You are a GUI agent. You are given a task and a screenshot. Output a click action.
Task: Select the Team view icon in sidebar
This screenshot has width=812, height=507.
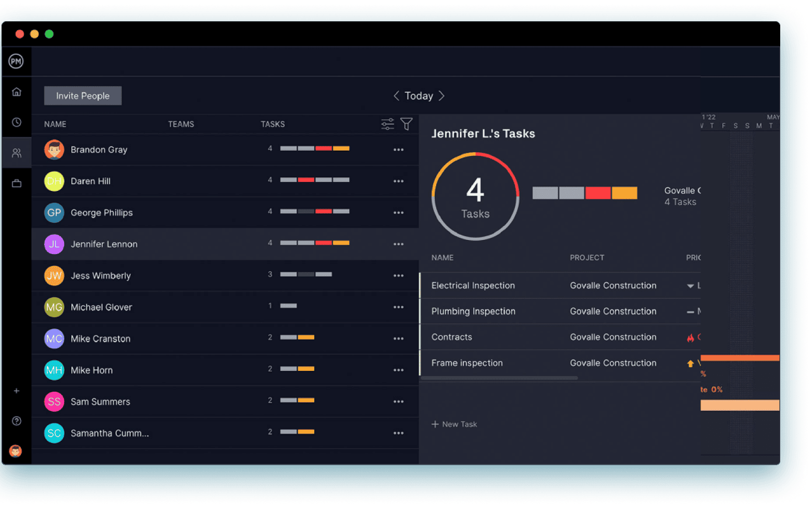[16, 153]
